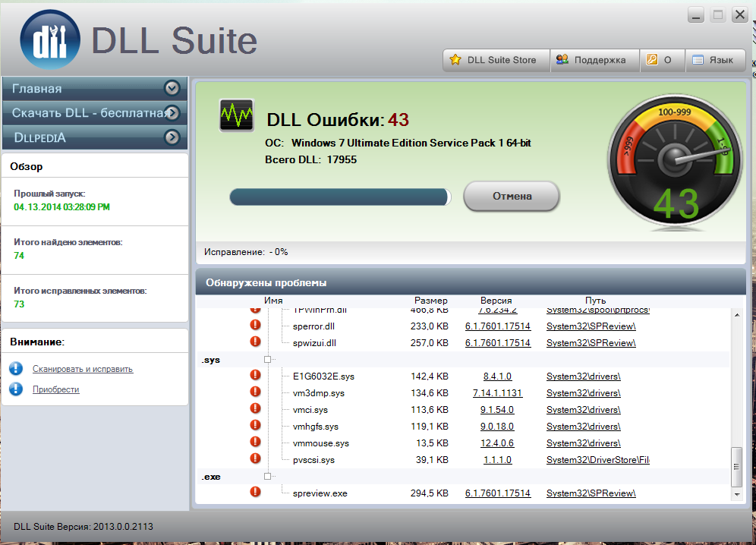The width and height of the screenshot is (756, 545).
Task: Click the red error icon for vmmouse.sys
Action: pos(255,443)
